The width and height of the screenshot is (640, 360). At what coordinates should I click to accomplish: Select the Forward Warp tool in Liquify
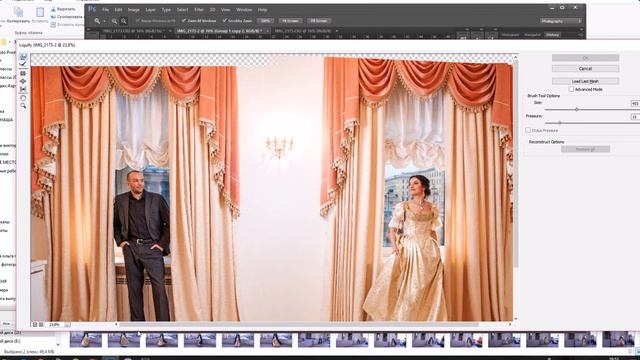pyautogui.click(x=23, y=57)
